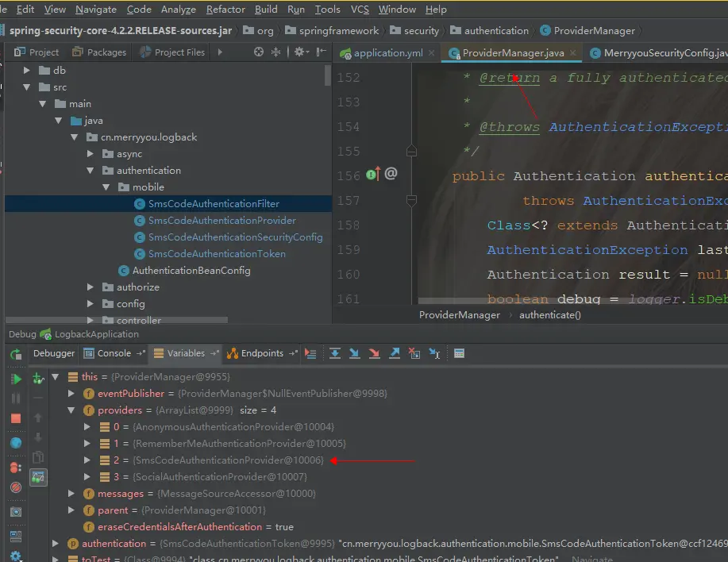Collapse the main folder

coord(43,104)
